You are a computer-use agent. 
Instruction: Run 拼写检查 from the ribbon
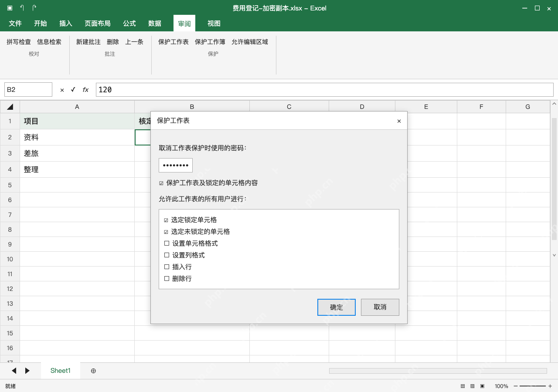pyautogui.click(x=19, y=42)
